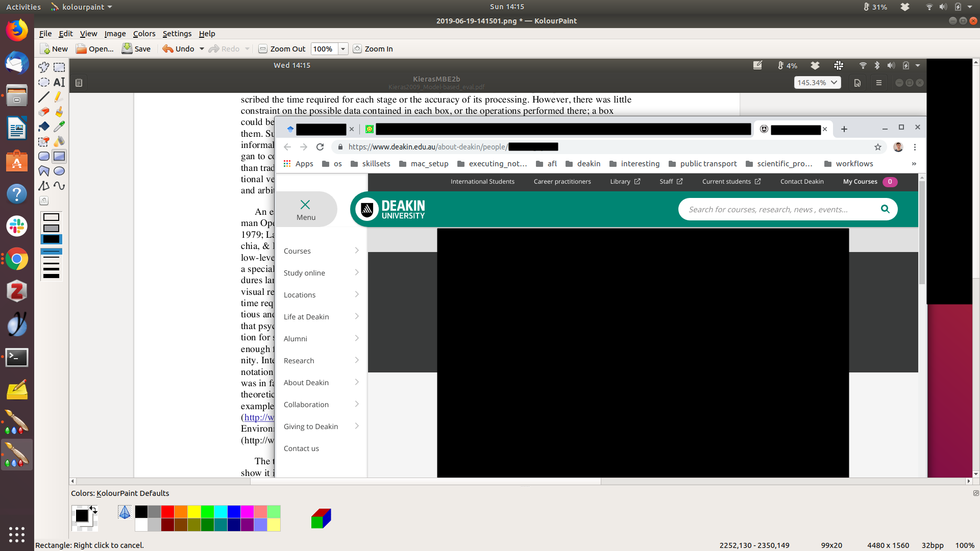Open the kolourpaint app menu in top bar
This screenshot has width=980, height=551.
pos(82,7)
